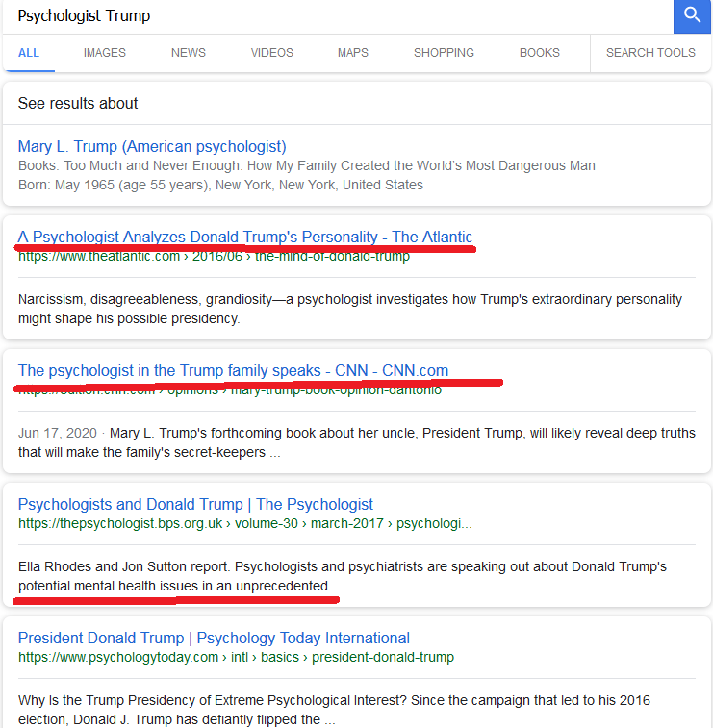
Task: Click the thepsychologist.bps.org.uk green URL
Action: click(x=244, y=524)
